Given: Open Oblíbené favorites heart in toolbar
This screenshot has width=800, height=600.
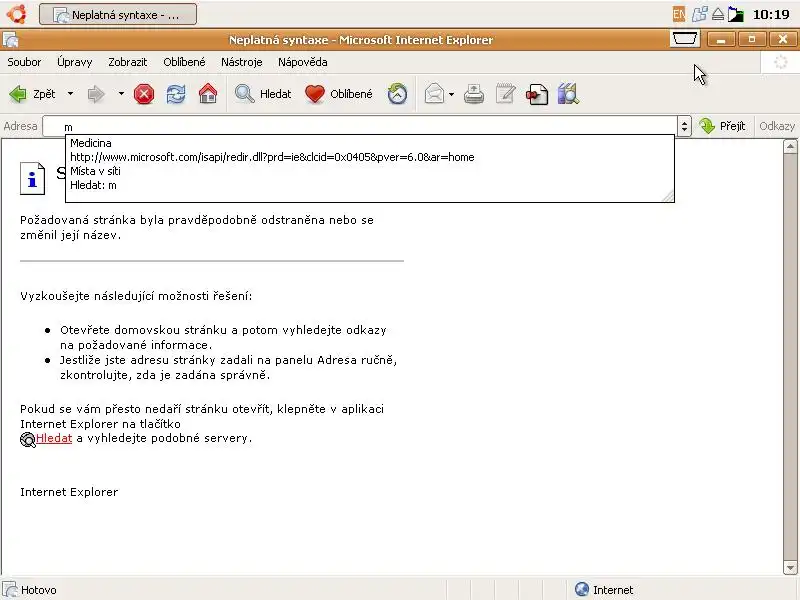Looking at the screenshot, I should coord(339,94).
